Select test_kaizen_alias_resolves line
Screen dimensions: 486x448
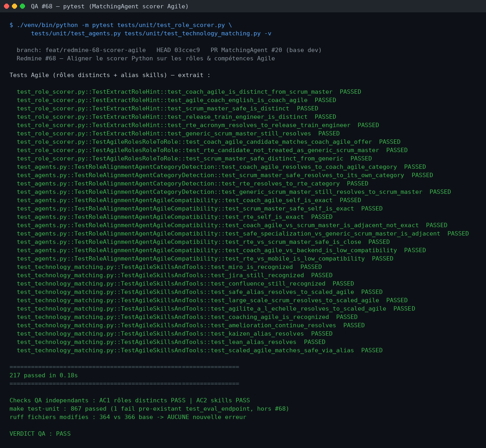[x=174, y=334]
